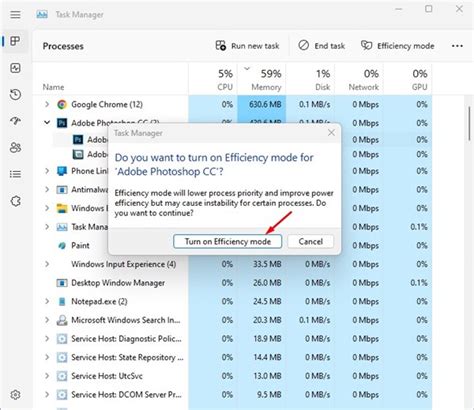Expand the Task Manager process group
Image resolution: width=474 pixels, height=410 pixels.
coord(47,227)
